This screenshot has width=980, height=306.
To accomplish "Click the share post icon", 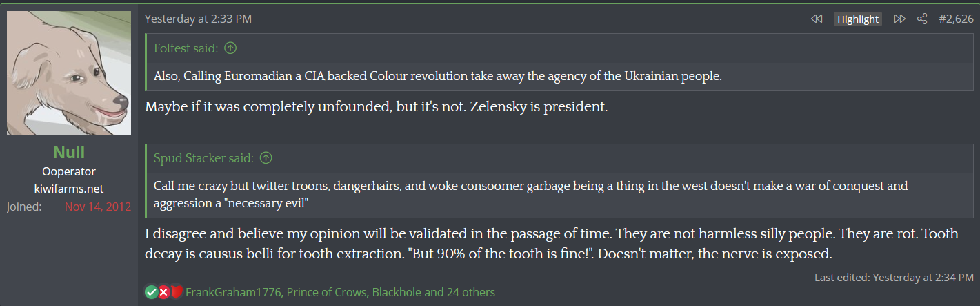I will click(922, 19).
